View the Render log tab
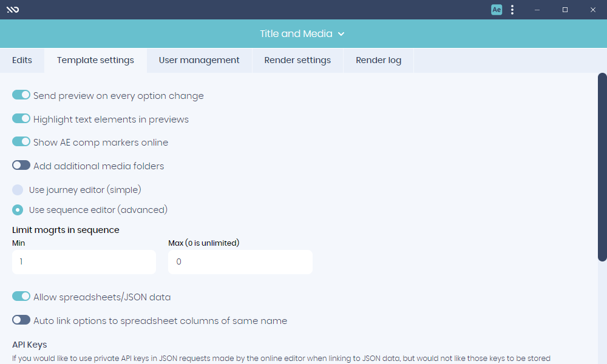The width and height of the screenshot is (607, 364). 378,60
